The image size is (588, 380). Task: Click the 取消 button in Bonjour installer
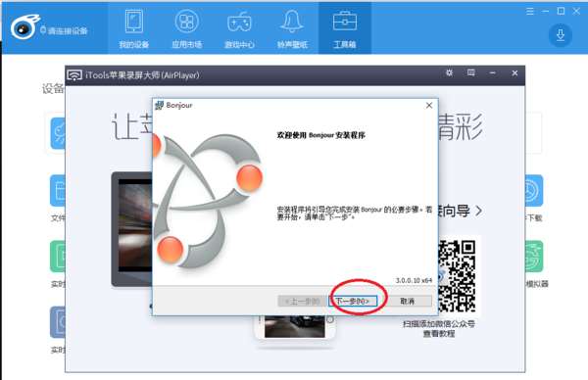click(x=408, y=301)
